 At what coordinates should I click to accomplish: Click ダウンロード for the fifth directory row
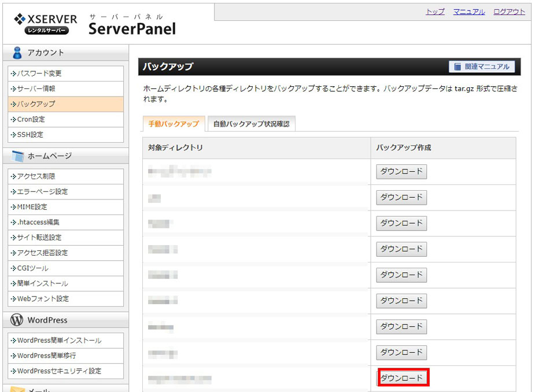[401, 275]
